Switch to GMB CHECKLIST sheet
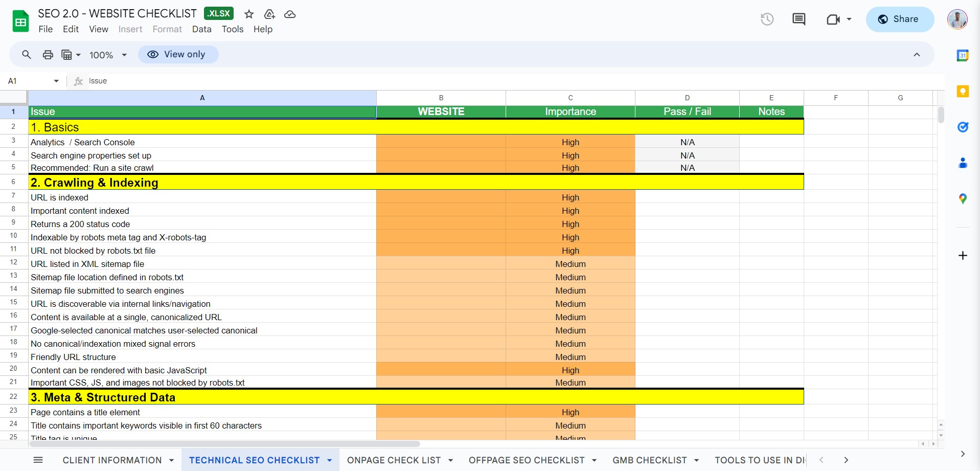This screenshot has height=471, width=980. point(650,460)
